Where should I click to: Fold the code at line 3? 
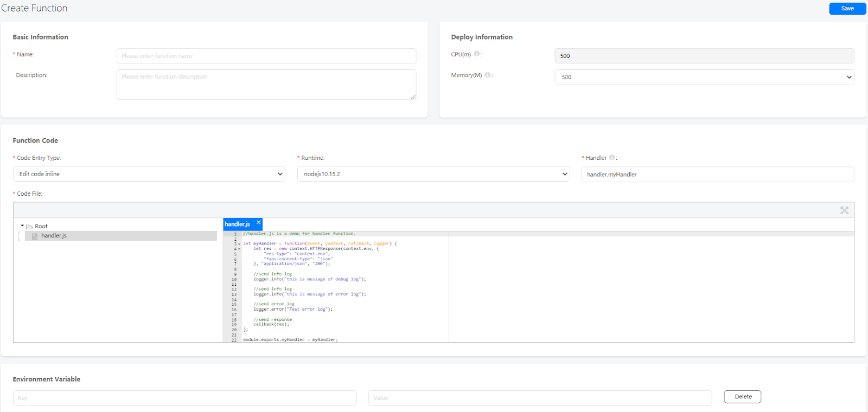[239, 244]
